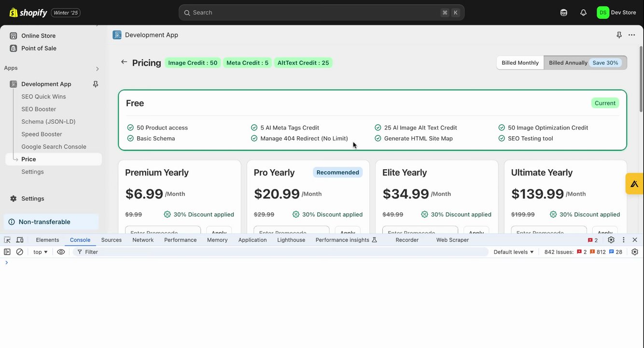The width and height of the screenshot is (644, 348).
Task: Pin the Development App in sidebar
Action: (x=96, y=84)
